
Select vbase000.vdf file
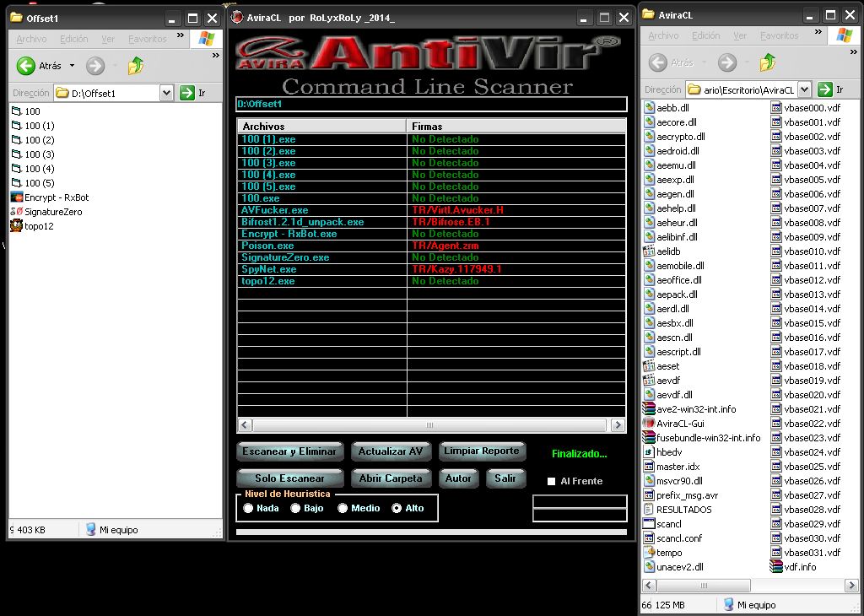(806, 108)
